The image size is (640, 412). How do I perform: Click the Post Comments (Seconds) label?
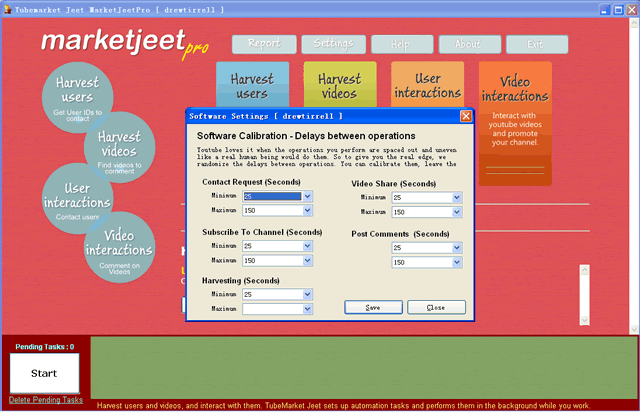[400, 234]
